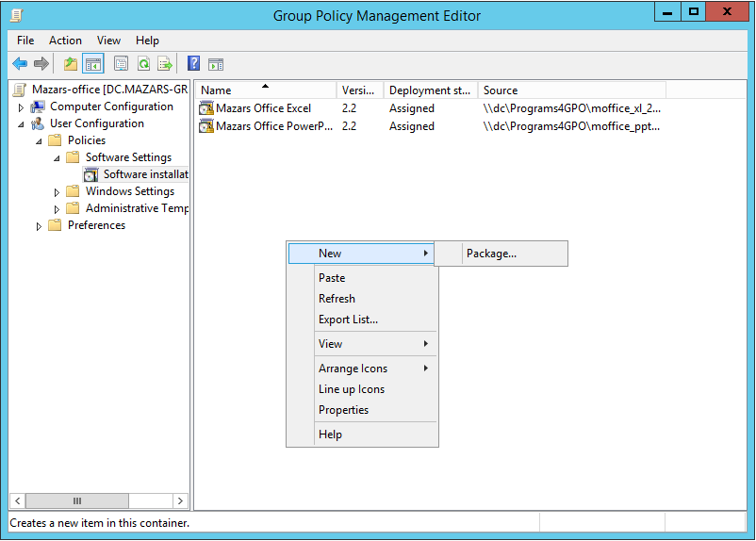Click the Back arrow toolbar icon
This screenshot has height=541, width=756.
click(x=20, y=64)
